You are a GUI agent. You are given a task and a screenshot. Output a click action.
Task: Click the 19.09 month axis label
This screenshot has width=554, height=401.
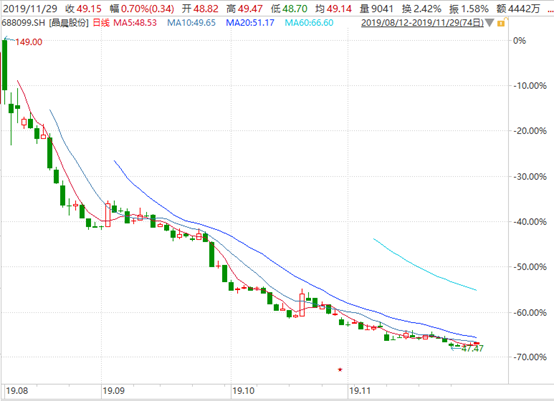tap(113, 391)
